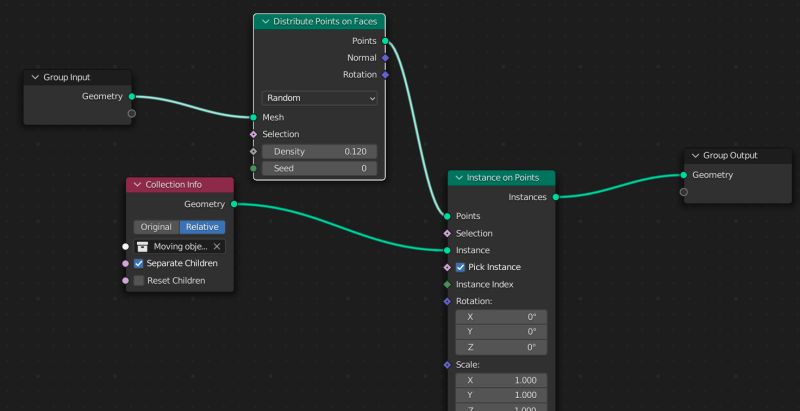Click the empty Group Input output socket
This screenshot has height=411, width=800.
coord(132,113)
